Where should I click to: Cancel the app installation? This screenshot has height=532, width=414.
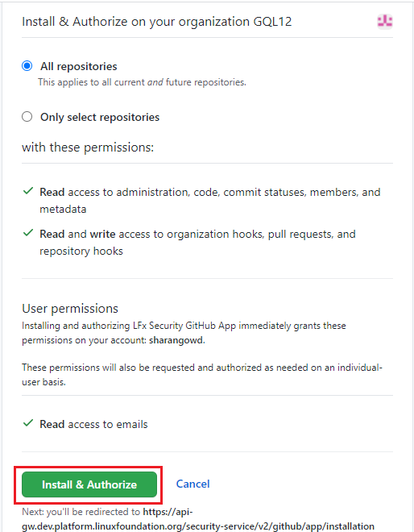coord(193,484)
